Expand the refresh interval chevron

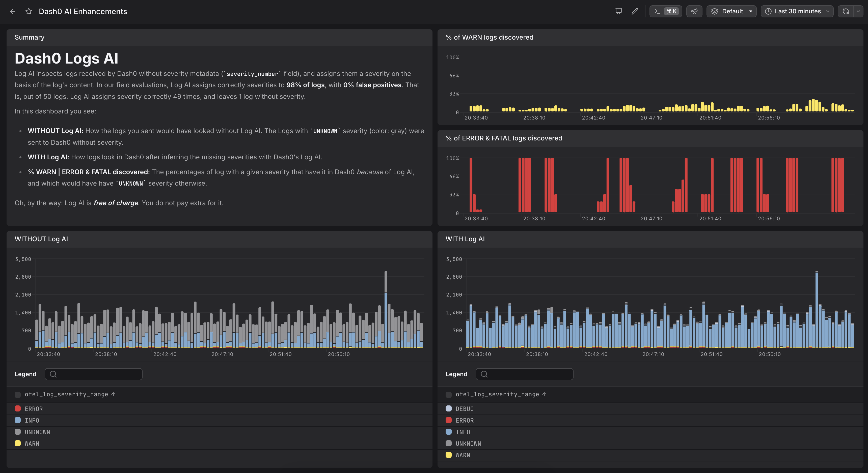click(858, 11)
